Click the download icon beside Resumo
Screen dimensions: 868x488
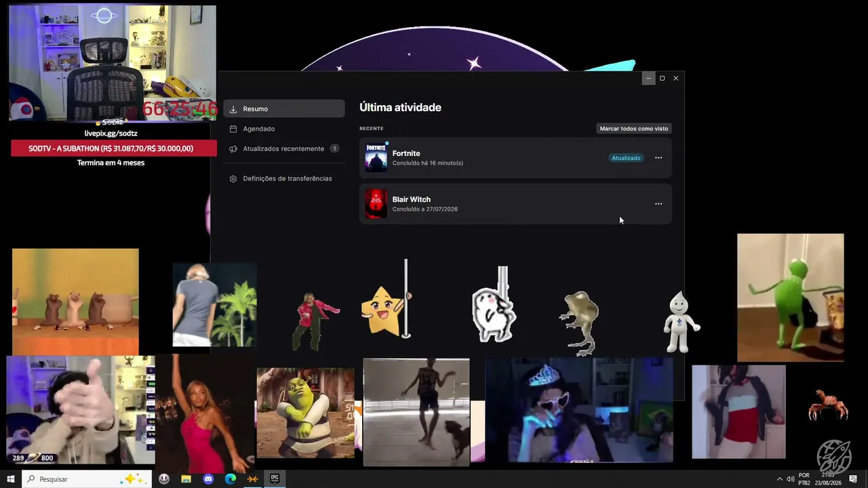tap(233, 109)
